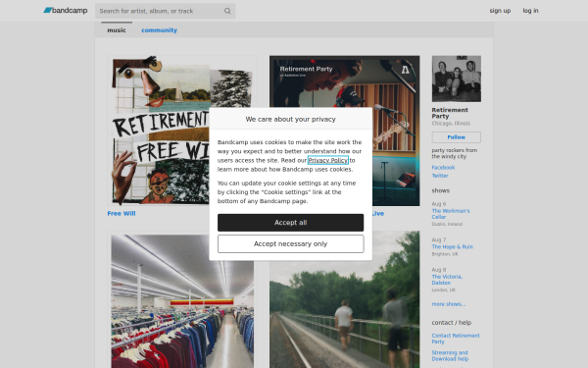Open the band's Facebook link
Screen dimensions: 588x368
click(x=443, y=168)
